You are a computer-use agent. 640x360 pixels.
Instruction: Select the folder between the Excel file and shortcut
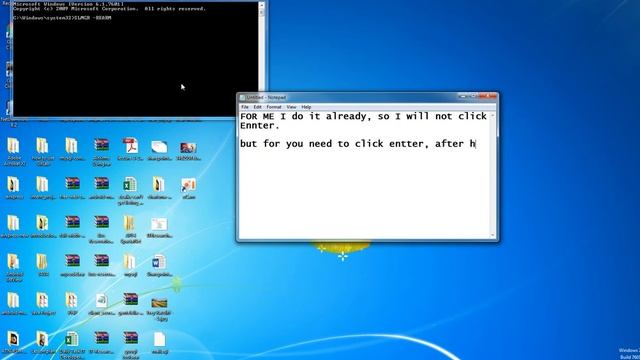159,188
